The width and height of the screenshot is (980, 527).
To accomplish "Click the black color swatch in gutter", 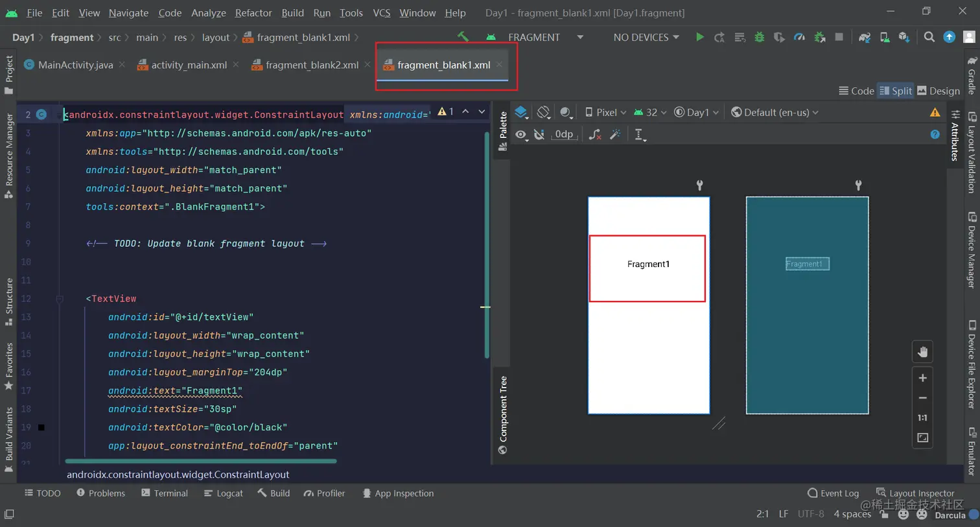I will [41, 427].
